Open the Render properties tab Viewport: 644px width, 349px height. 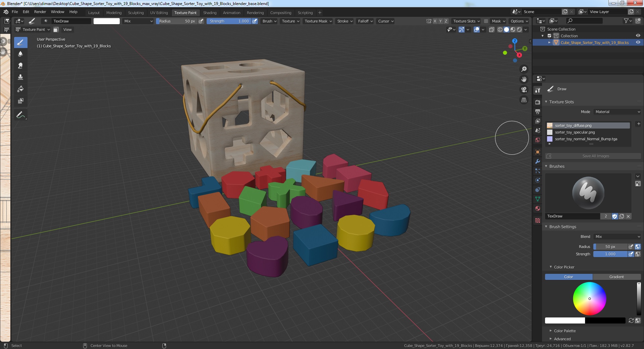click(538, 102)
